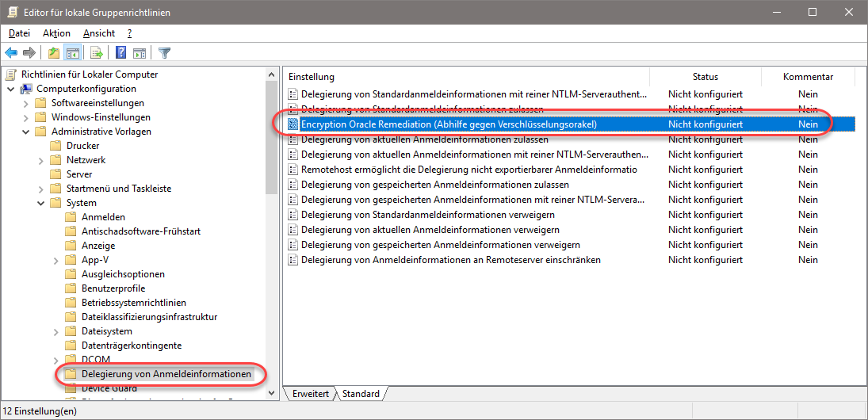Viewport: 868px width, 420px height.
Task: Click the blue Back arrow in toolbar
Action: [x=11, y=53]
